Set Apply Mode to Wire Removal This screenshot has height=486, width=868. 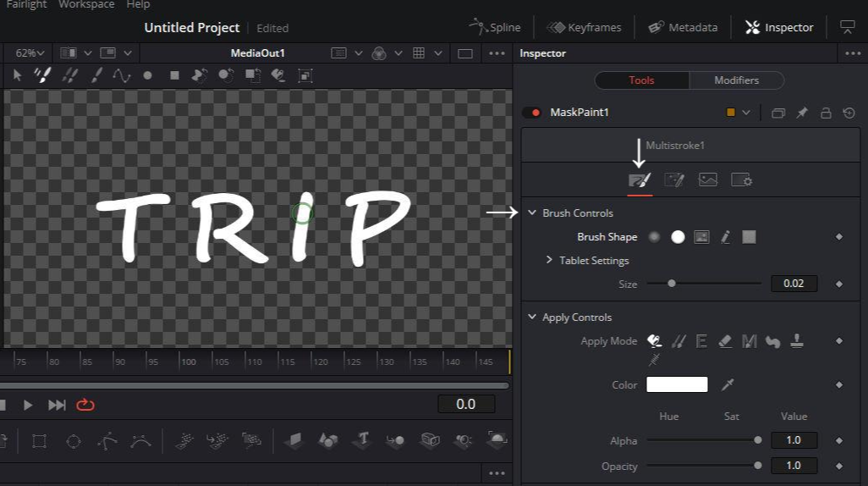[x=654, y=360]
